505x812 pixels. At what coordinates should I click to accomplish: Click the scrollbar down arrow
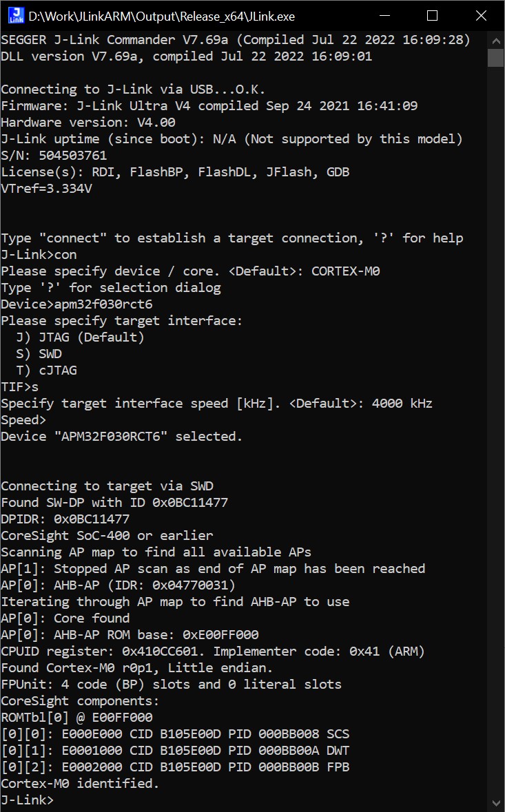(x=496, y=803)
